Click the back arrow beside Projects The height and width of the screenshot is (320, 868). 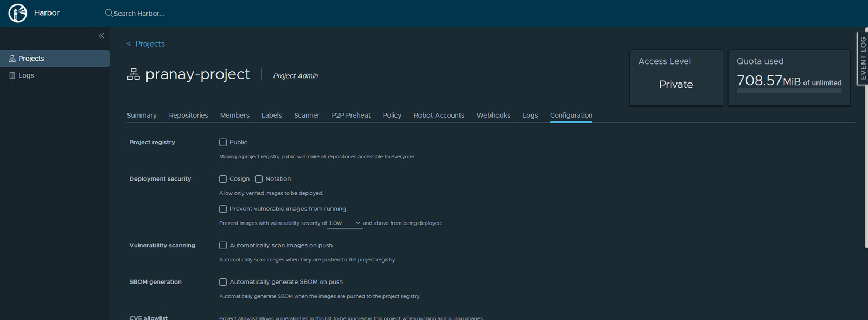pos(129,44)
